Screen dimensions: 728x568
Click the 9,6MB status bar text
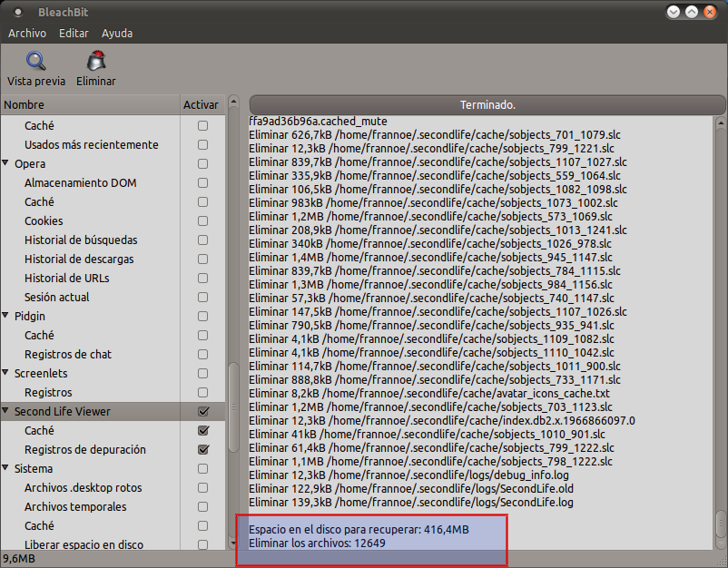point(19,559)
